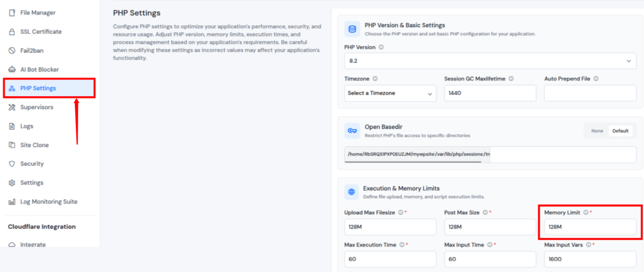Viewport: 644px width, 272px height.
Task: Click the Execution & Memory Limits globe icon
Action: 352,192
